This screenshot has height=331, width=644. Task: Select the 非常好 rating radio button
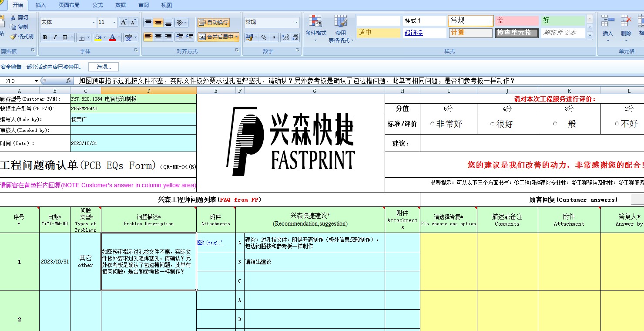pyautogui.click(x=432, y=124)
